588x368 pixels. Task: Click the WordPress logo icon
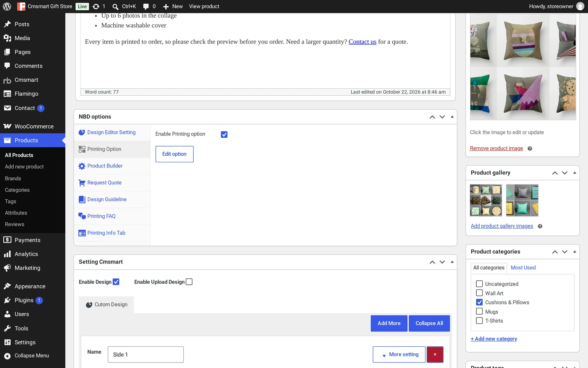coord(7,6)
